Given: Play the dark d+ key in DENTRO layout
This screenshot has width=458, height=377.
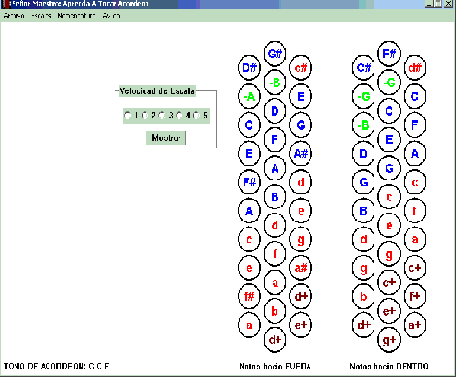Looking at the screenshot, I should click(x=364, y=325).
